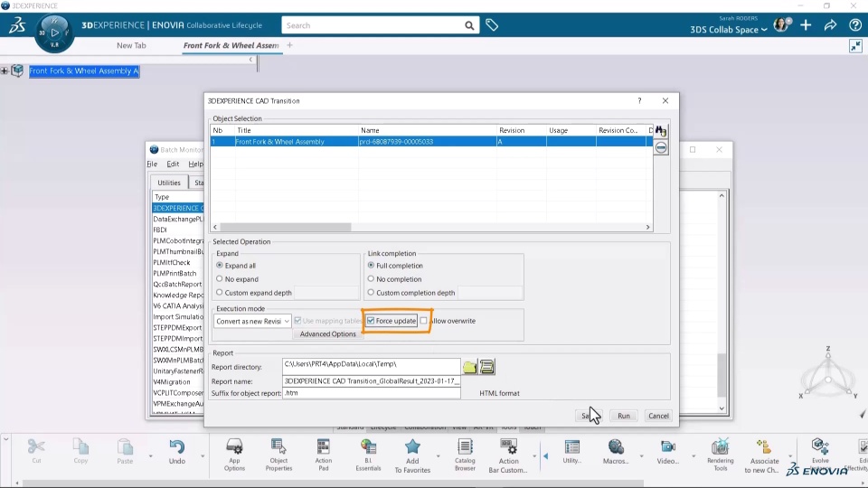Select Full completion radio button
This screenshot has height=488, width=868.
371,266
